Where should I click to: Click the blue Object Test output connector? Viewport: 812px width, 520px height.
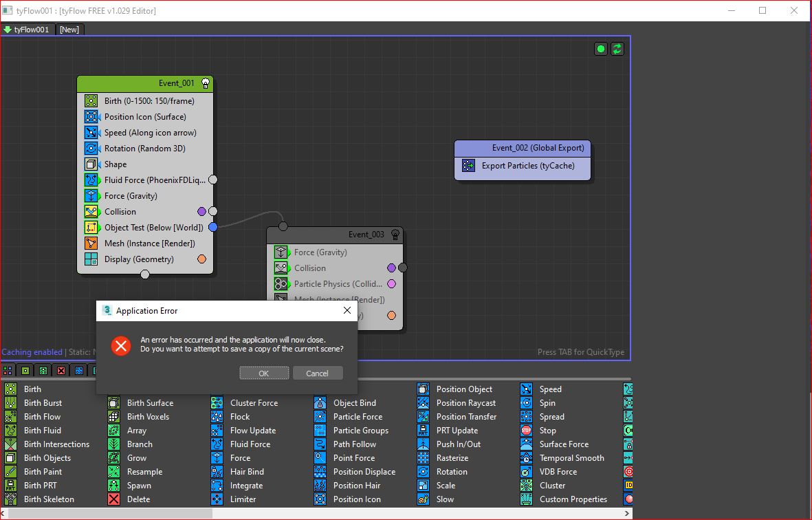(x=213, y=227)
